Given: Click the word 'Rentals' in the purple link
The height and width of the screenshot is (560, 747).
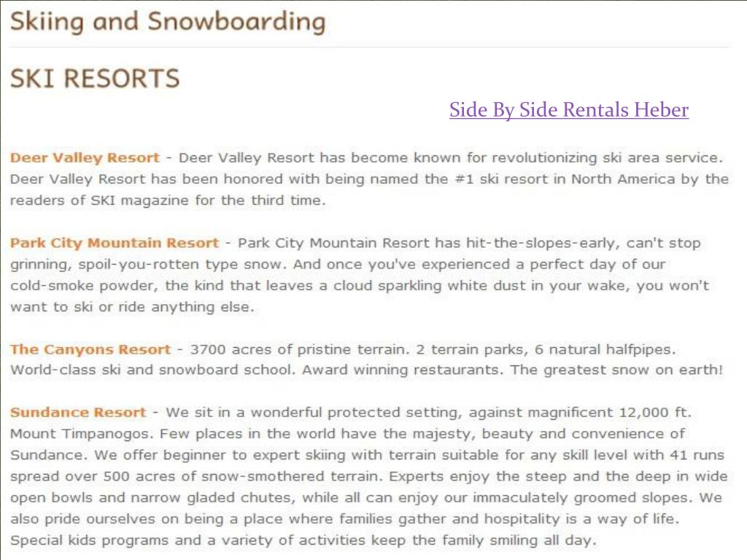Looking at the screenshot, I should click(x=595, y=110).
